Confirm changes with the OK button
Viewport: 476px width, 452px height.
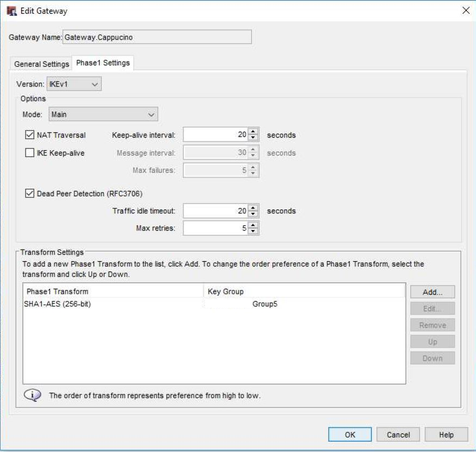click(x=350, y=435)
